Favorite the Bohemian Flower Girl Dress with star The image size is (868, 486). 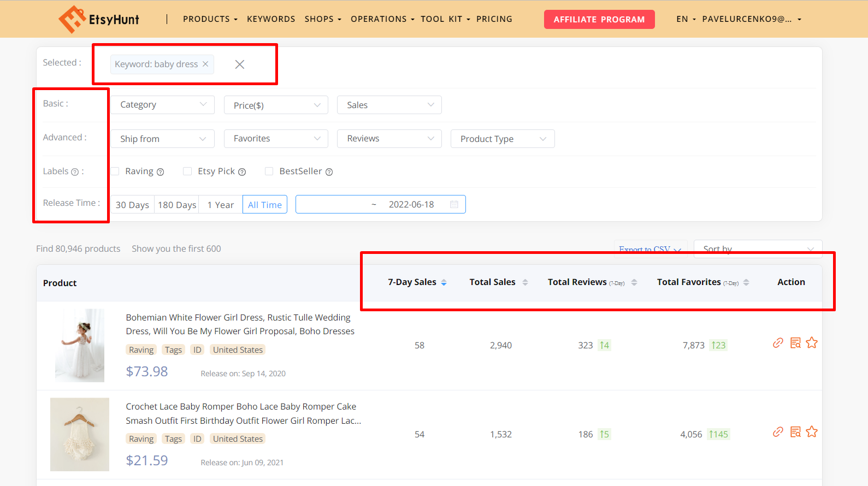(812, 343)
